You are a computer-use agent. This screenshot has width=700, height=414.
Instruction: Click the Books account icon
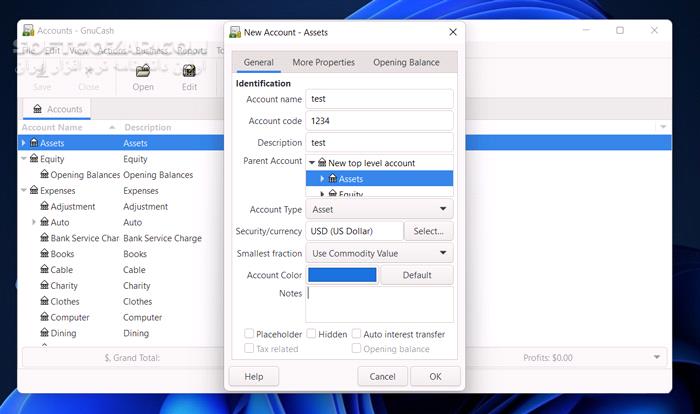(x=43, y=254)
